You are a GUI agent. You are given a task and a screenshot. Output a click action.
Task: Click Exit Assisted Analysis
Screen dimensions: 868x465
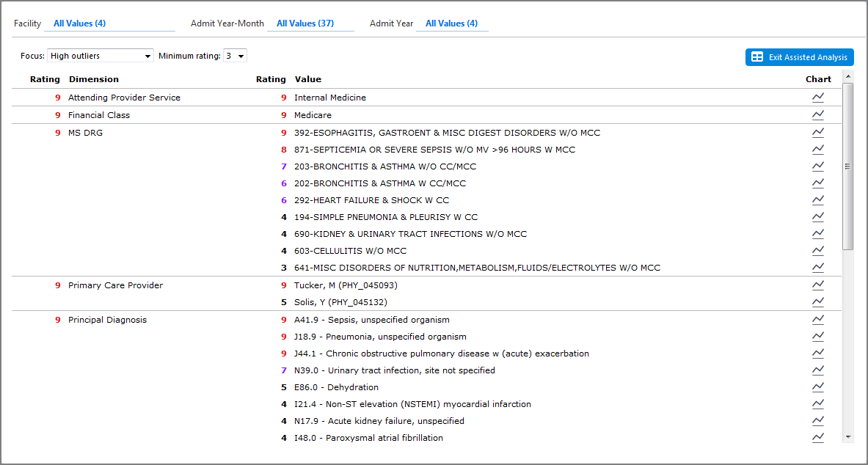click(x=799, y=57)
